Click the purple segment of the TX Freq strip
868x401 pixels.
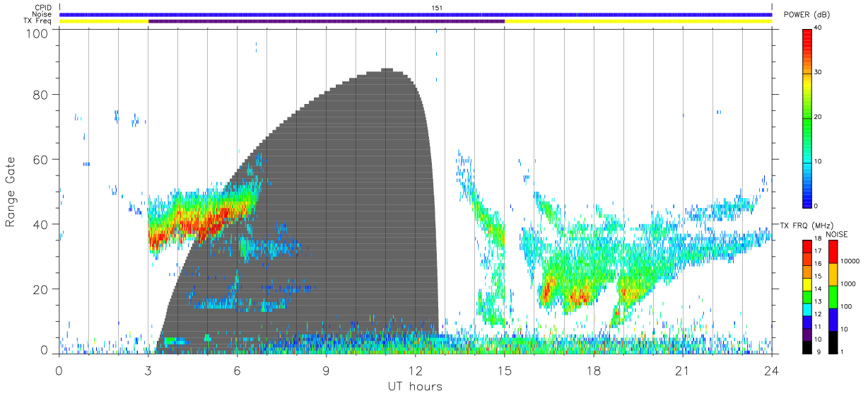coord(327,21)
